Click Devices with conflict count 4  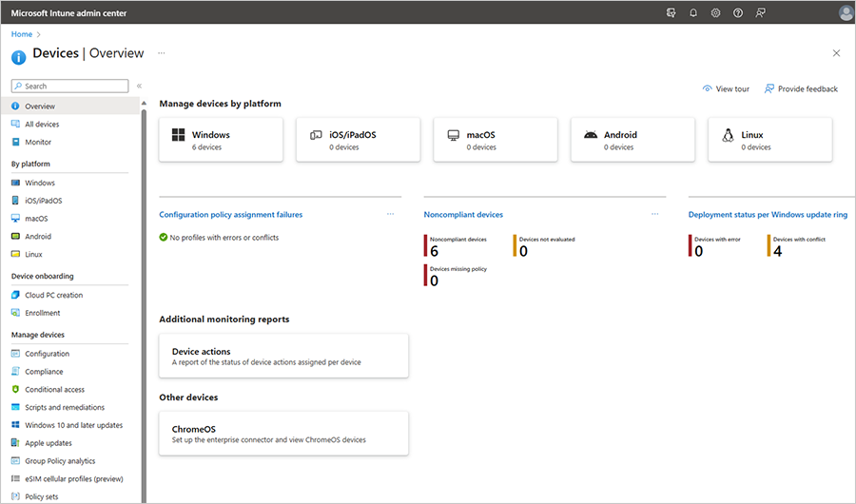pyautogui.click(x=777, y=251)
